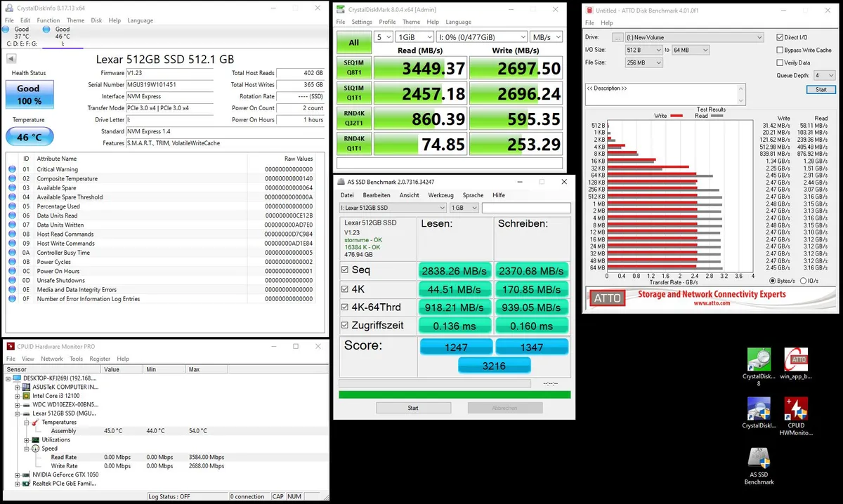Launch the AS SSD Benchmark desktop icon
Viewport: 843px width, 504px height.
point(759,465)
